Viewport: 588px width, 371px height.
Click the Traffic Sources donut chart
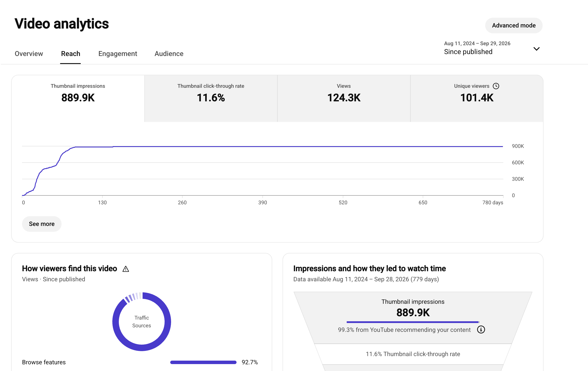142,321
